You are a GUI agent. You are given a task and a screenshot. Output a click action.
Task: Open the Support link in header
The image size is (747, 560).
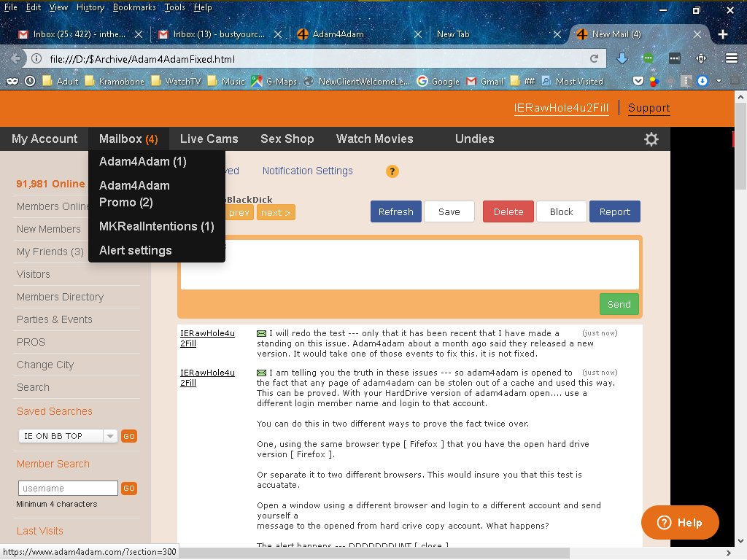click(649, 108)
